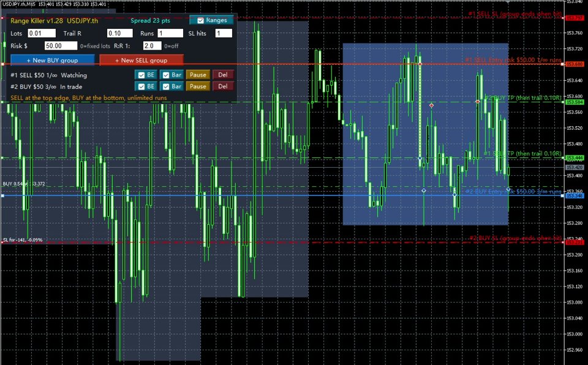Select the #1 SELL SL line label

click(x=515, y=14)
